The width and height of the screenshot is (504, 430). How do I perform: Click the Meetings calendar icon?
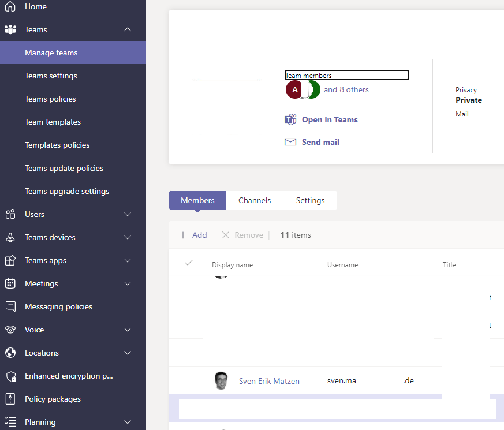click(x=10, y=283)
